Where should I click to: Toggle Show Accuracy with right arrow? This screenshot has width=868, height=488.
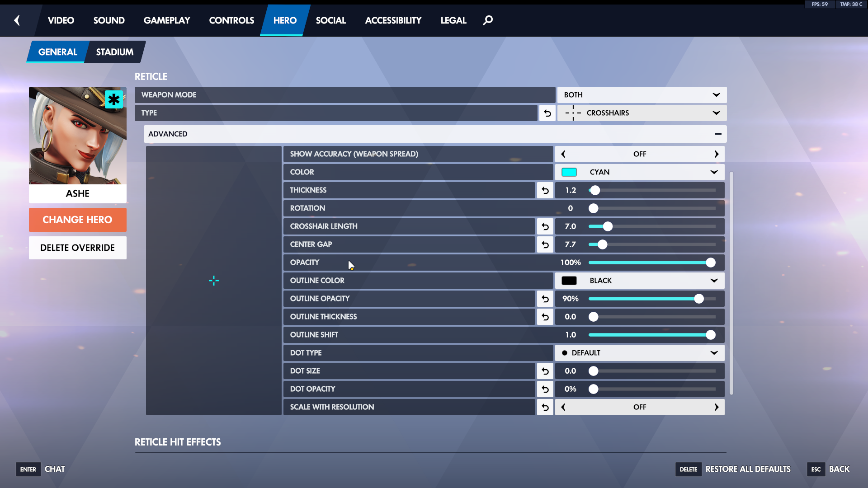[716, 154]
